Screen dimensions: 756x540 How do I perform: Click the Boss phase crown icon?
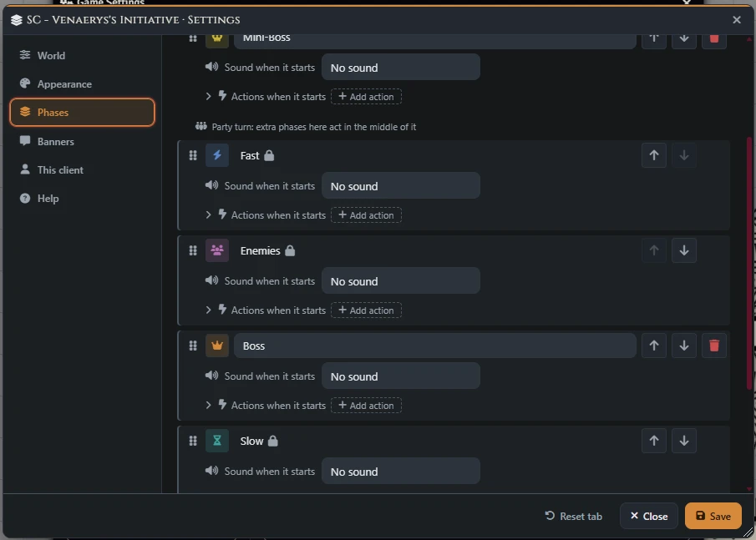pos(217,346)
